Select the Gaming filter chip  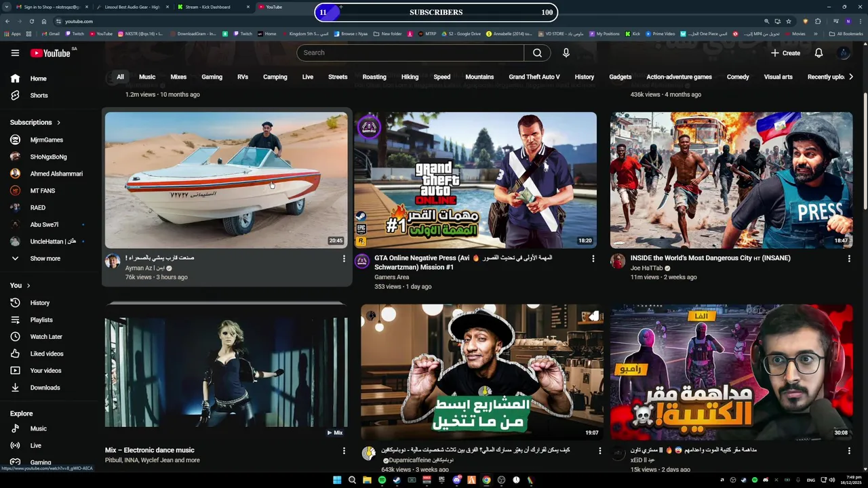pyautogui.click(x=212, y=77)
